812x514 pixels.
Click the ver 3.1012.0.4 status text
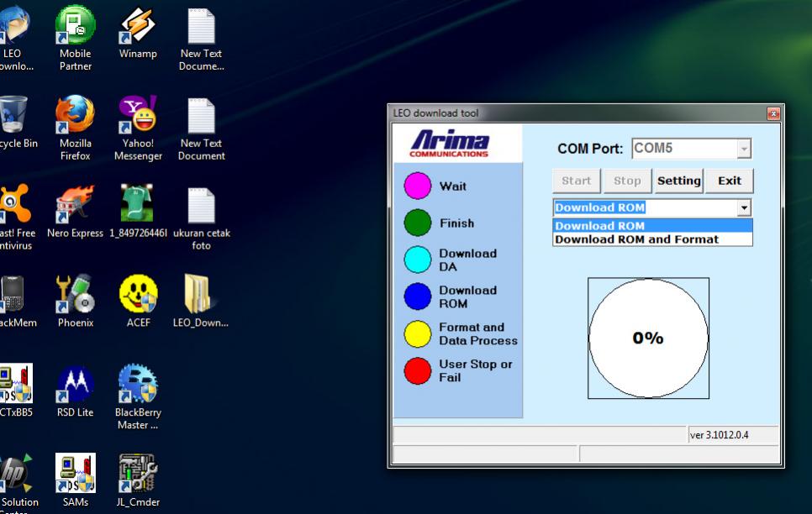(x=719, y=435)
